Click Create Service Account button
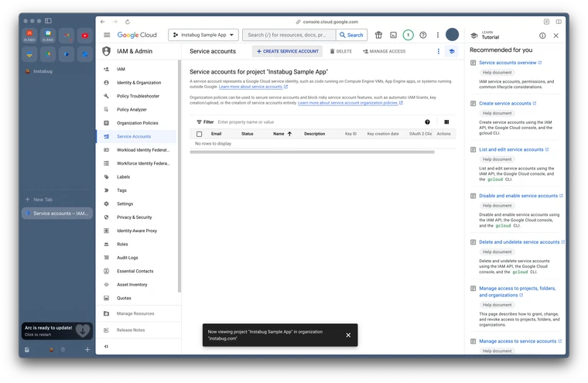This screenshot has height=383, width=588. [x=287, y=51]
